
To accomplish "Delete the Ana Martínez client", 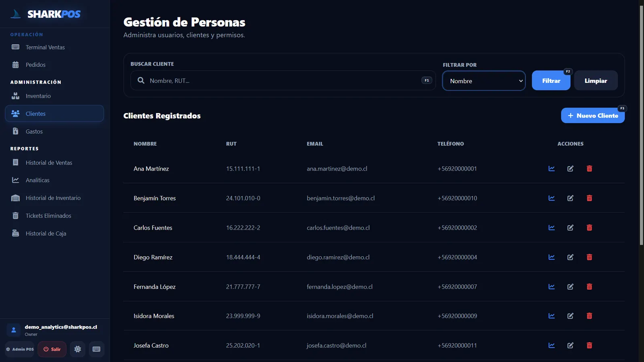I will coord(589,169).
